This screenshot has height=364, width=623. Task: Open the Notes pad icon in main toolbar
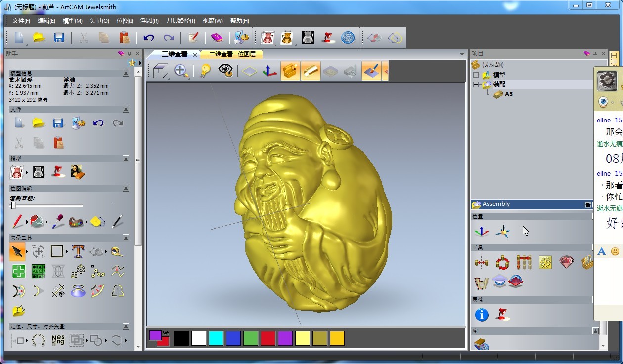click(193, 38)
